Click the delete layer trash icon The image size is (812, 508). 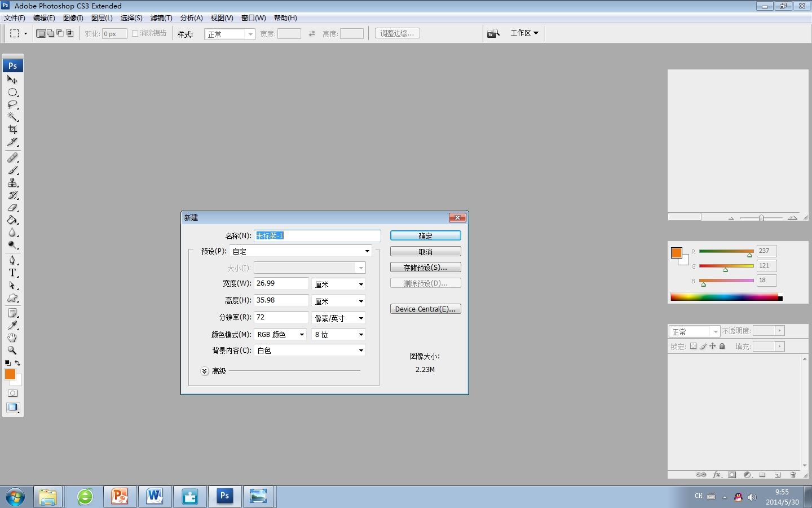click(792, 475)
